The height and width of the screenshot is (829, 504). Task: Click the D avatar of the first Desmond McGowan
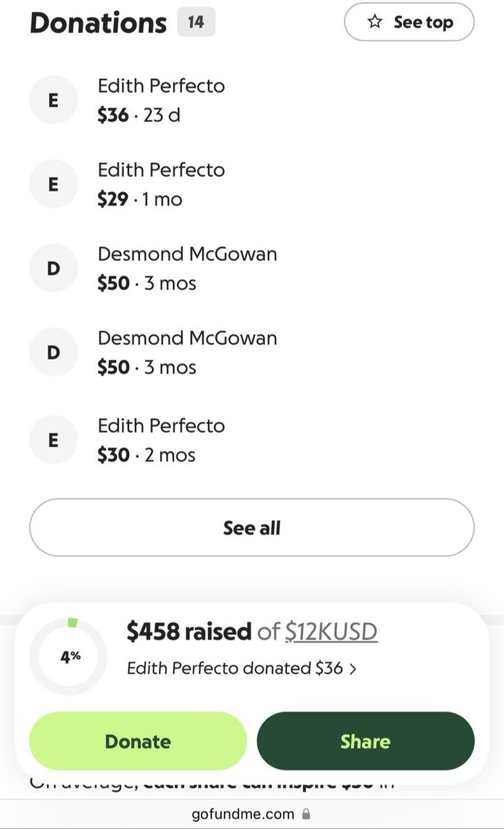click(x=53, y=269)
